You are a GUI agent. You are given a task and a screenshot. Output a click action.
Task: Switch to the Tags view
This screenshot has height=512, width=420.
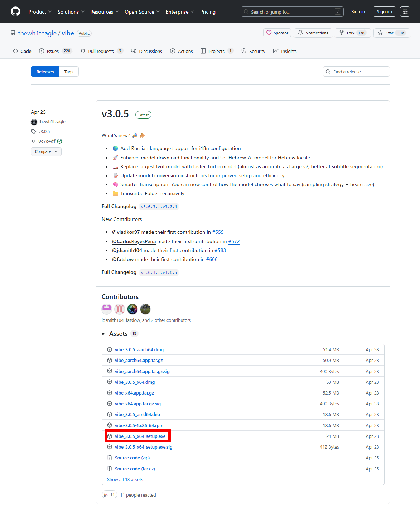(x=69, y=72)
